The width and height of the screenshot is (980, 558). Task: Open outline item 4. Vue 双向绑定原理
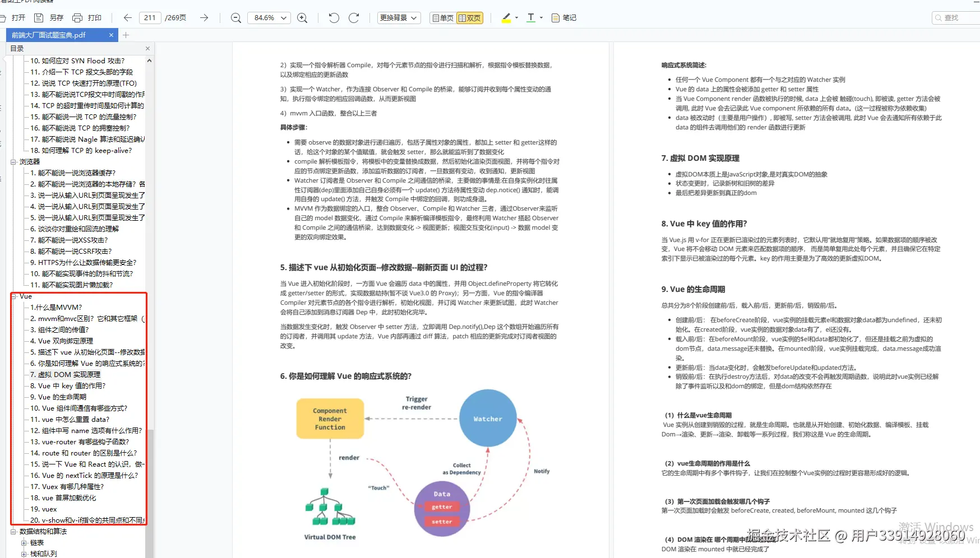62,341
